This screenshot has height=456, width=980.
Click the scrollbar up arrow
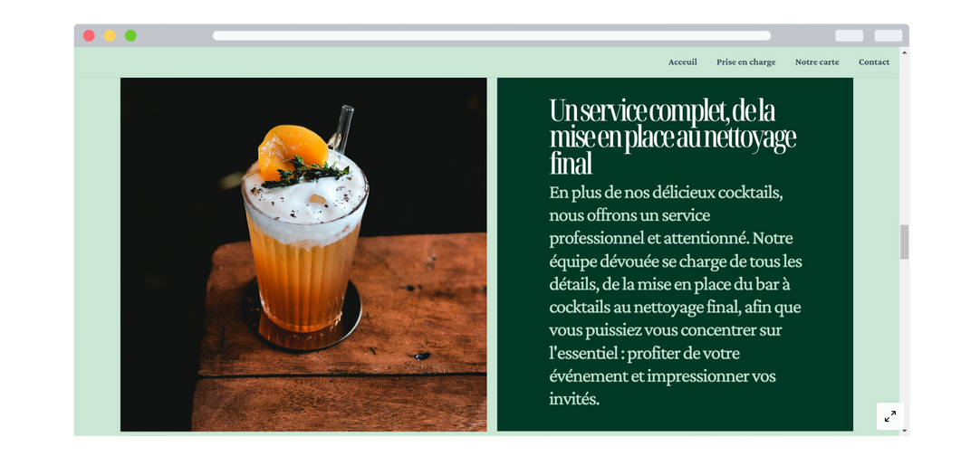904,52
